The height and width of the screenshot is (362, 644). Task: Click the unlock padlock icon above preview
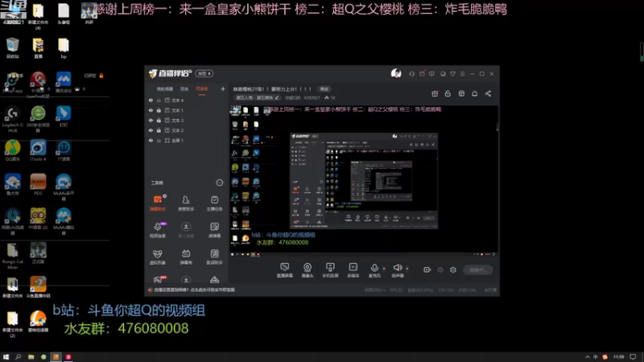tap(448, 93)
